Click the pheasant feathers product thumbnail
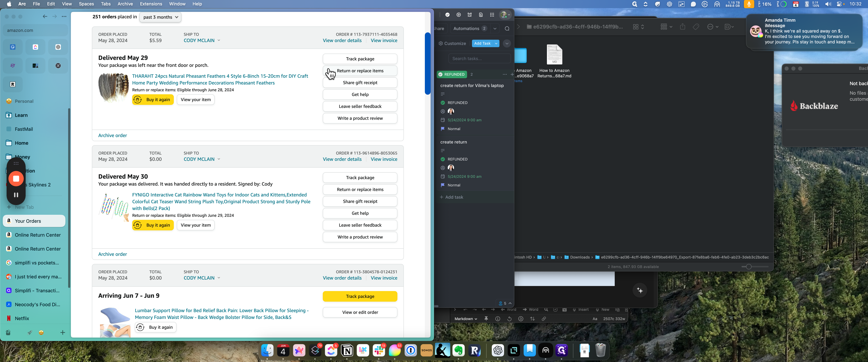 pos(113,88)
